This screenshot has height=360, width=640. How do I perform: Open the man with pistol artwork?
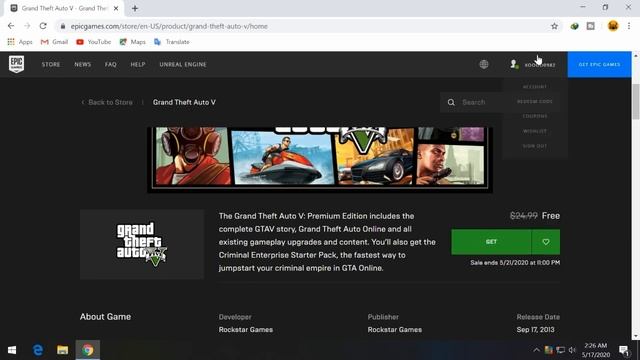[x=450, y=164]
